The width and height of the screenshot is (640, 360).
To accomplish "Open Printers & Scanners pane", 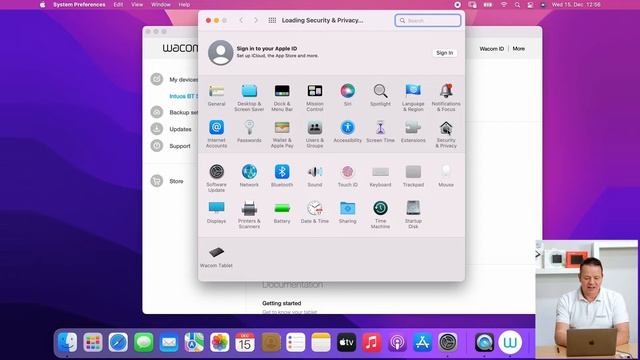I will coord(249,214).
